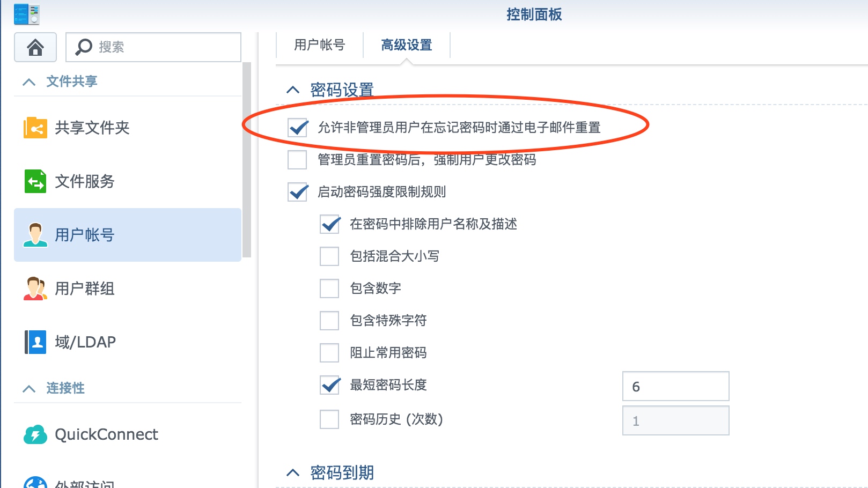Open the 域/LDAP domain icon
The image size is (868, 488).
[35, 342]
